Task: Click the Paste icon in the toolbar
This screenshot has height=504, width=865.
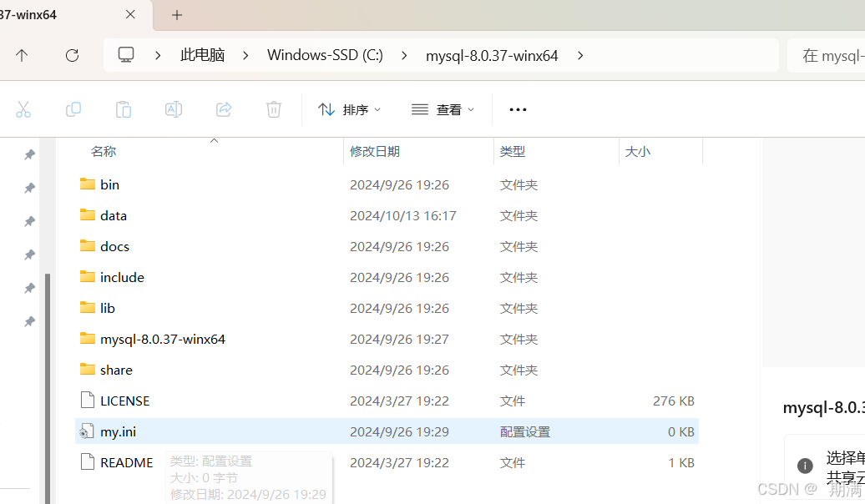Action: click(x=124, y=109)
